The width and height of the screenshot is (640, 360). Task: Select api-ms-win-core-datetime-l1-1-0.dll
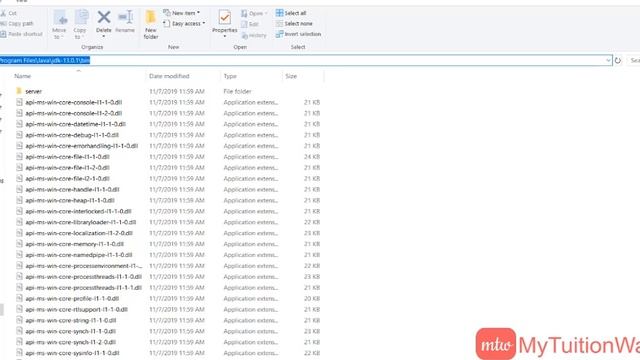coord(76,124)
